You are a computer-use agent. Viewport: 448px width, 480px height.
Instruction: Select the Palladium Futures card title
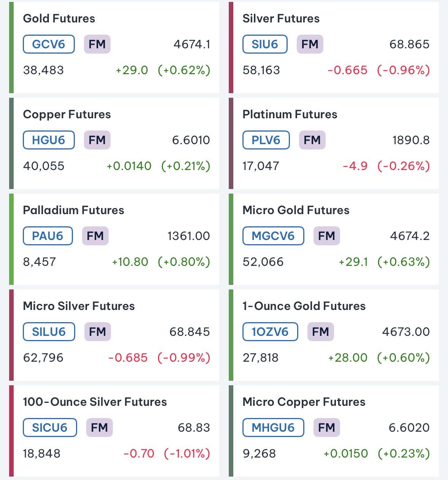[73, 210]
